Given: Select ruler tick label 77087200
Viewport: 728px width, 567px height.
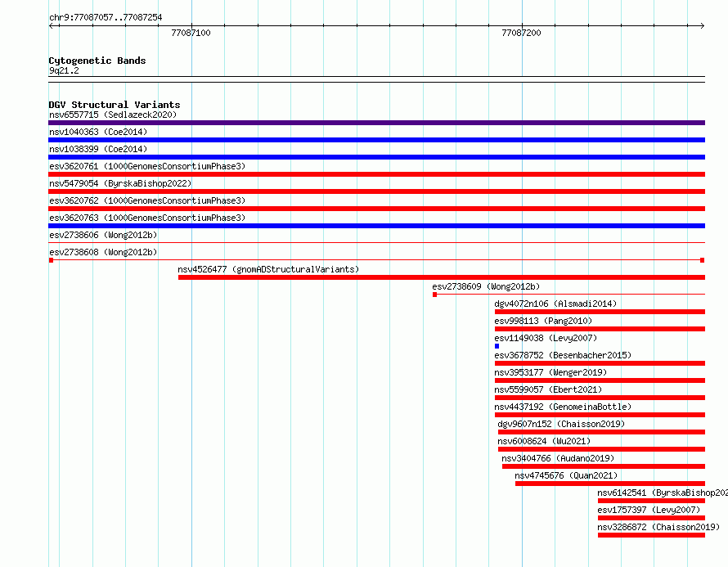Looking at the screenshot, I should tap(521, 33).
